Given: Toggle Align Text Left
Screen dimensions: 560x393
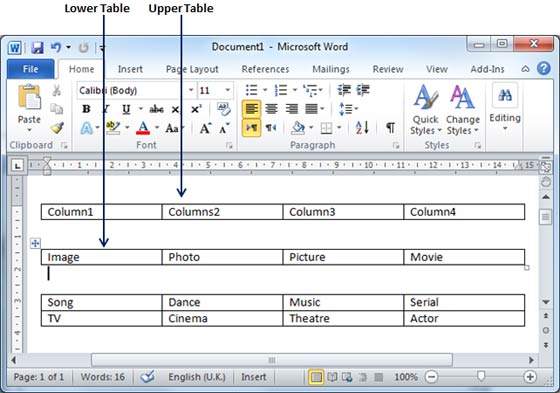Looking at the screenshot, I should (x=251, y=109).
